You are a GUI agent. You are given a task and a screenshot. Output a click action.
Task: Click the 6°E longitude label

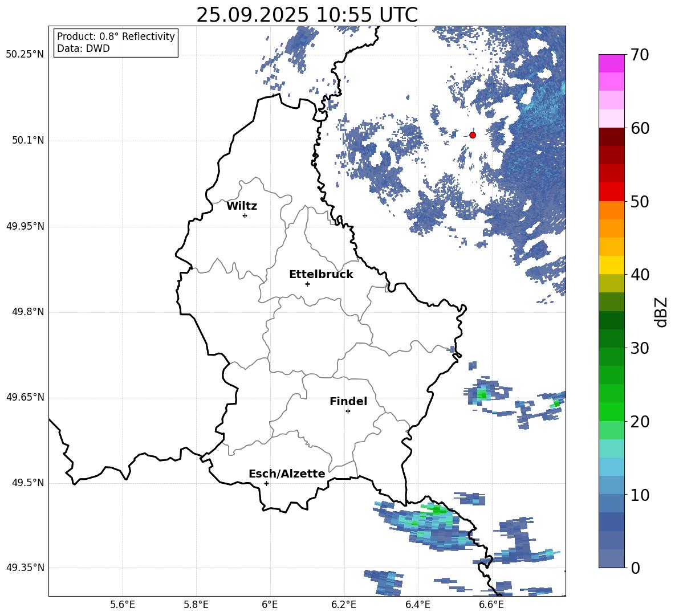tap(270, 605)
